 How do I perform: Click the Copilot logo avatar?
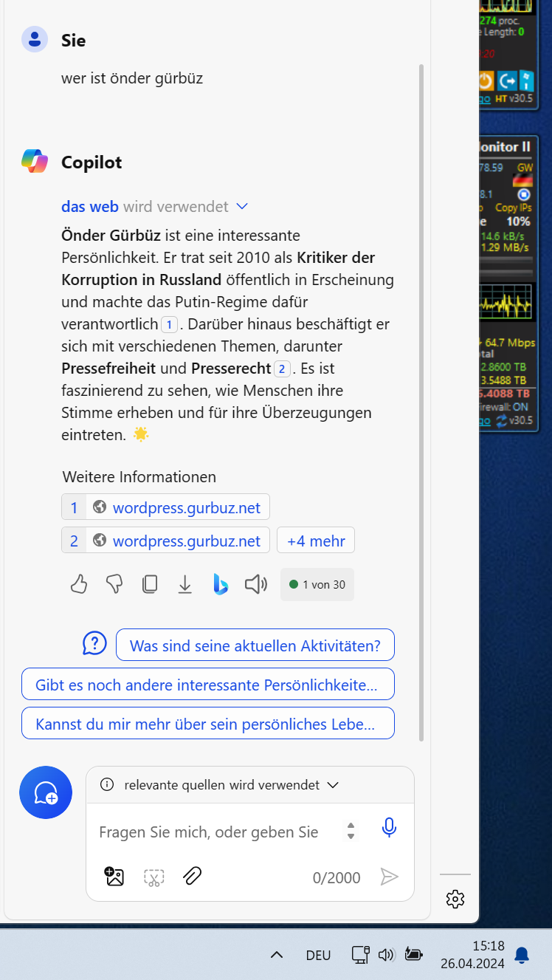[35, 161]
